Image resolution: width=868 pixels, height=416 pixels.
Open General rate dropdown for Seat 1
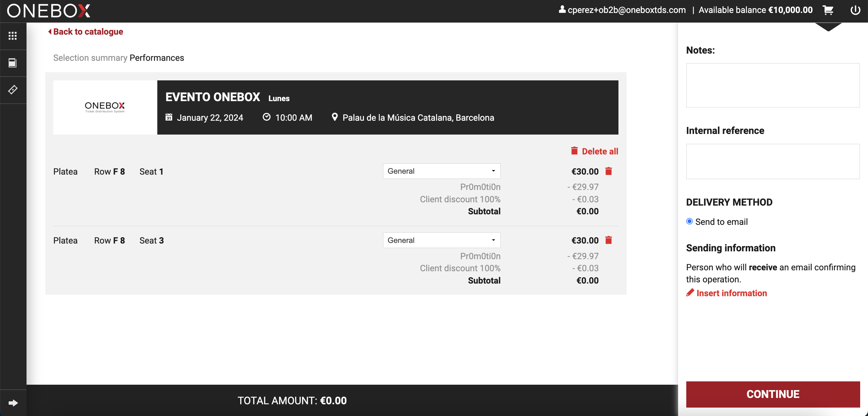point(442,171)
